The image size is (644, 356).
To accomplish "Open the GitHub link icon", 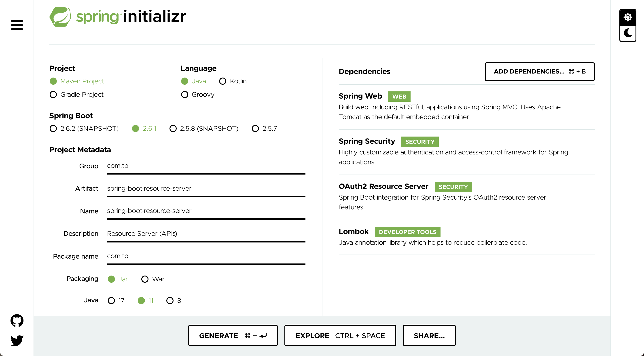I will (x=17, y=320).
